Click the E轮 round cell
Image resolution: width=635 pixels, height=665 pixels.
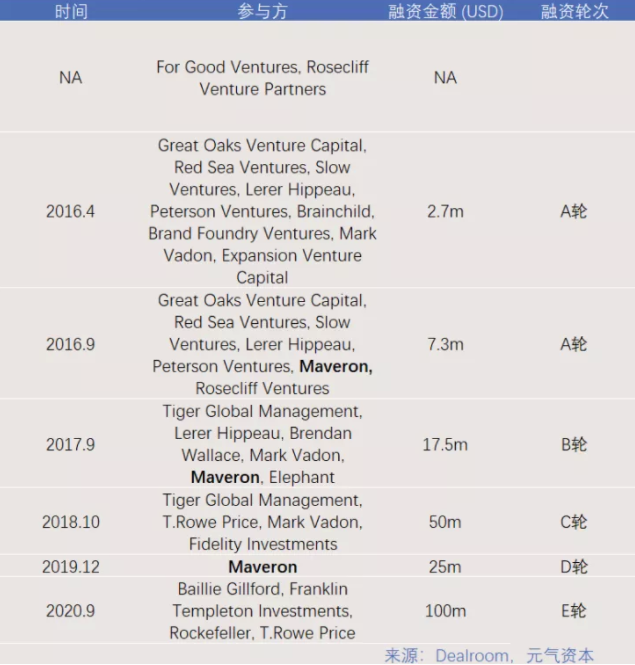574,611
